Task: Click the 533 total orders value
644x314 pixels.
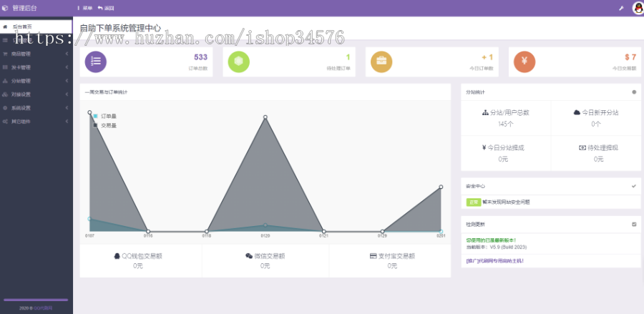Action: point(201,57)
